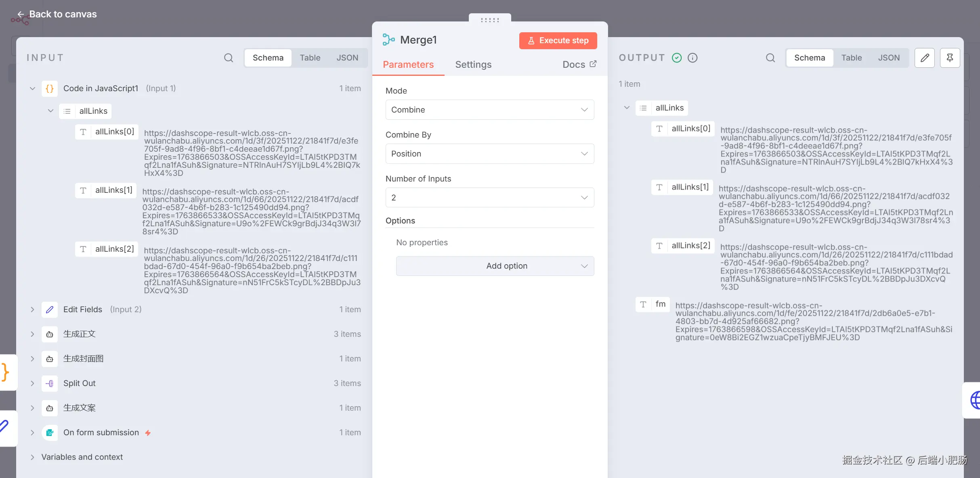Screen dimensions: 980x478
Task: Open the Settings tab
Action: 473,65
